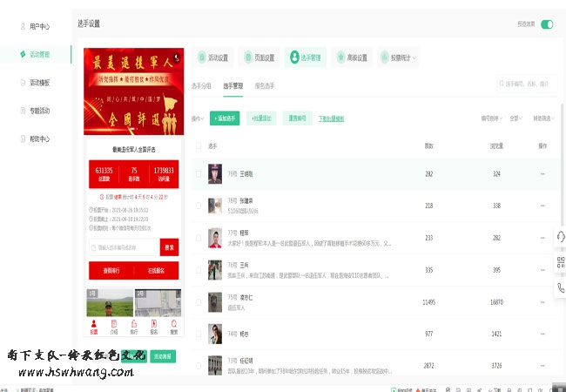
Task: Click the avatar photo of contestant 77号
Action: [215, 238]
